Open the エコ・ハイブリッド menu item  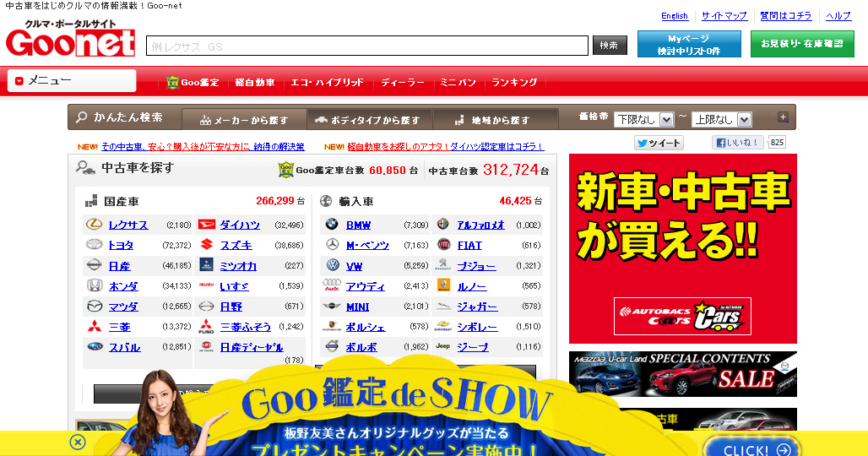coord(327,83)
